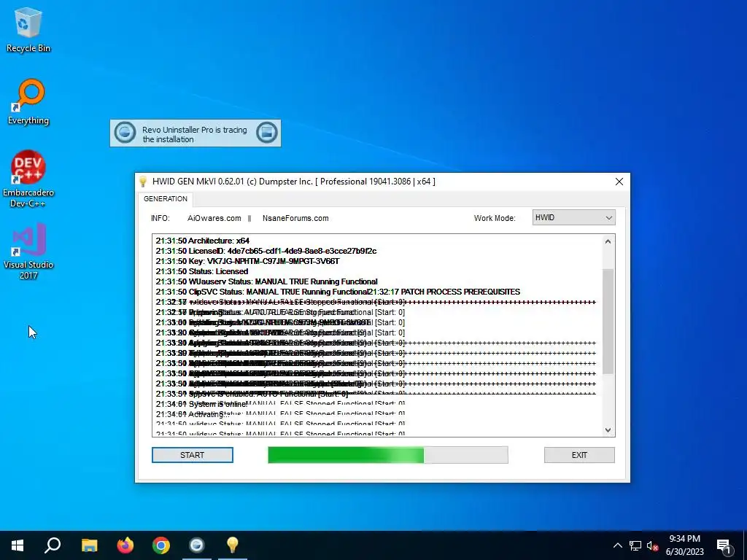Show hidden system tray icons
This screenshot has width=747, height=560.
tap(617, 545)
